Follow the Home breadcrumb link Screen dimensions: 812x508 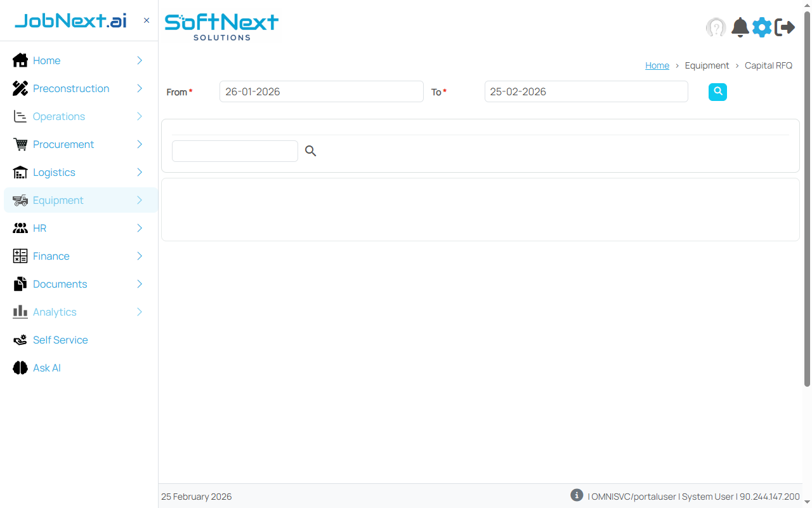[657, 65]
